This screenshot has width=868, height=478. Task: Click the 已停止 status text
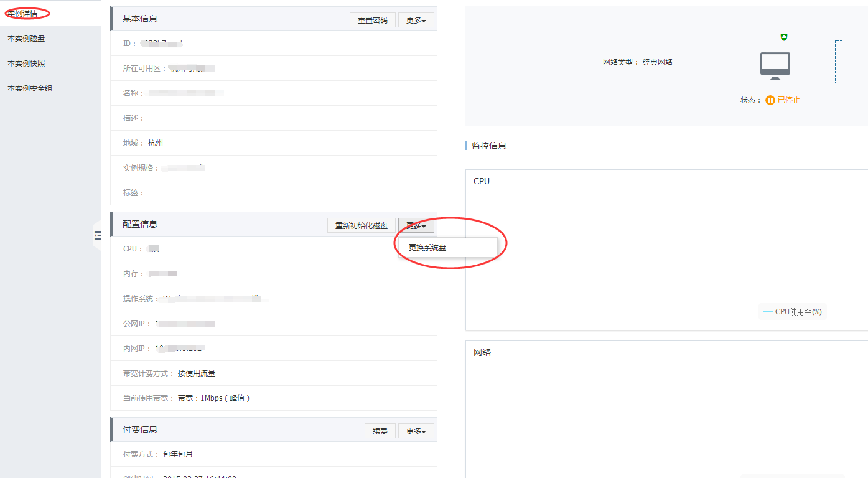click(788, 100)
